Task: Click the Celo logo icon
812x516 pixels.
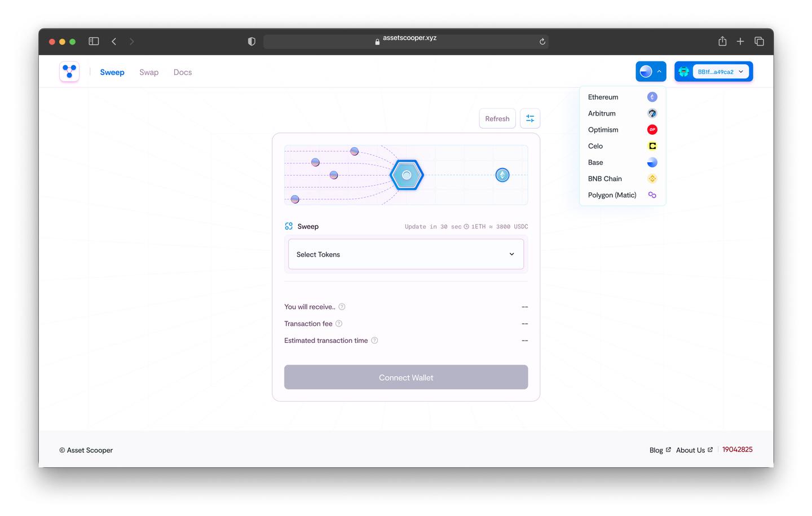Action: point(652,146)
